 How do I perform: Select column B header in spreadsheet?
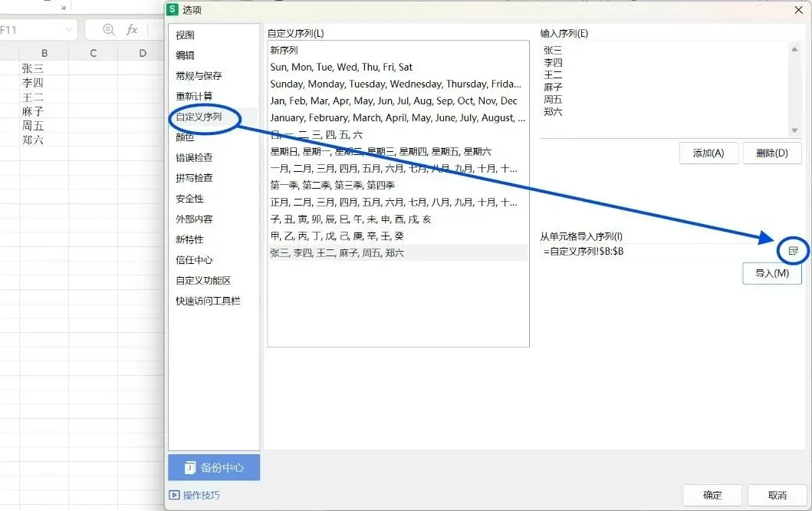tap(44, 53)
